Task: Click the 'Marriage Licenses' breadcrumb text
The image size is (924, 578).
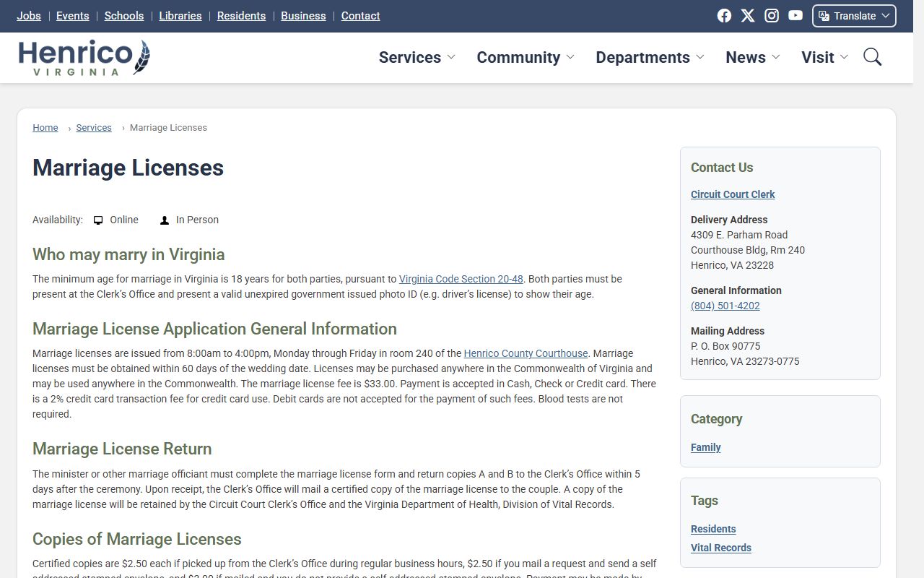Action: (x=168, y=128)
